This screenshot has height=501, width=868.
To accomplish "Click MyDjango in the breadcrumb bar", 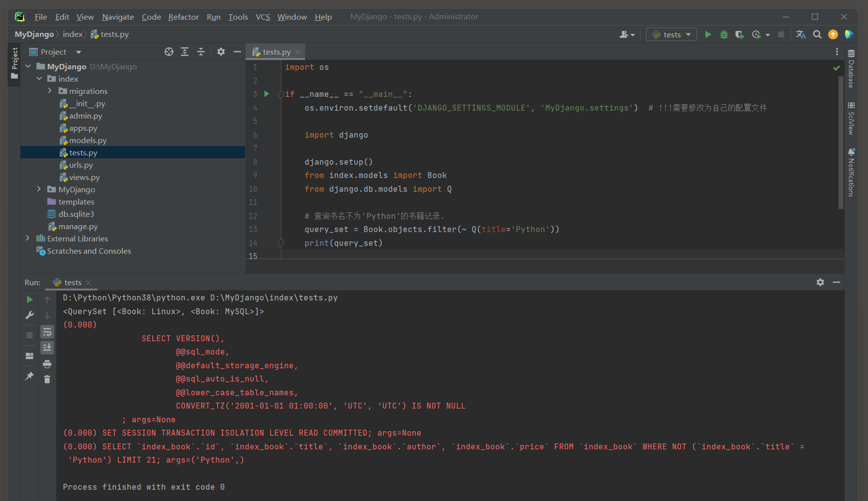I will (34, 34).
